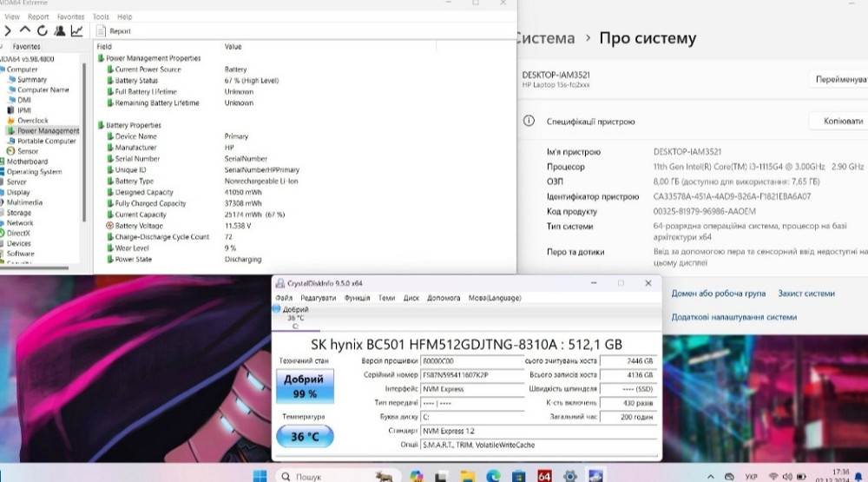Image resolution: width=868 pixels, height=482 pixels.
Task: Click the Windows Start button on taskbar
Action: point(260,476)
